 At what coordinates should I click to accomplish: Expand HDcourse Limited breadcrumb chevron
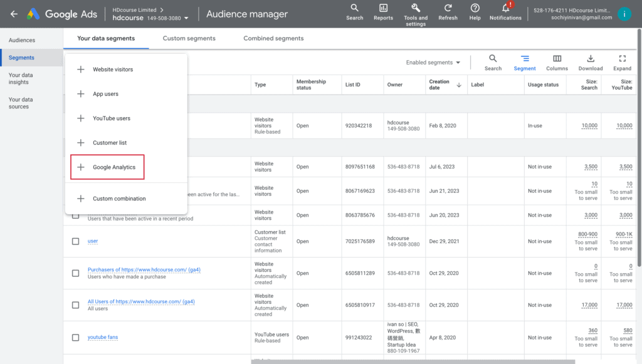click(162, 10)
